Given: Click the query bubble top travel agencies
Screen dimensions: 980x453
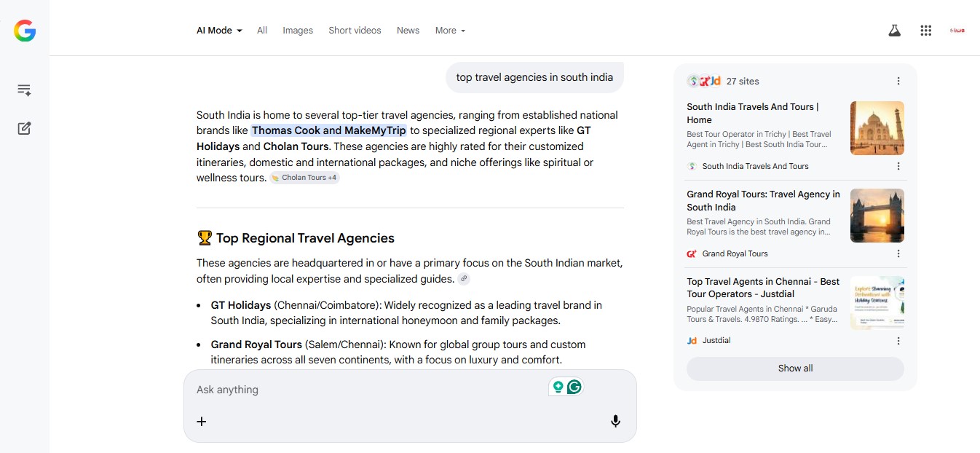Looking at the screenshot, I should tap(534, 77).
